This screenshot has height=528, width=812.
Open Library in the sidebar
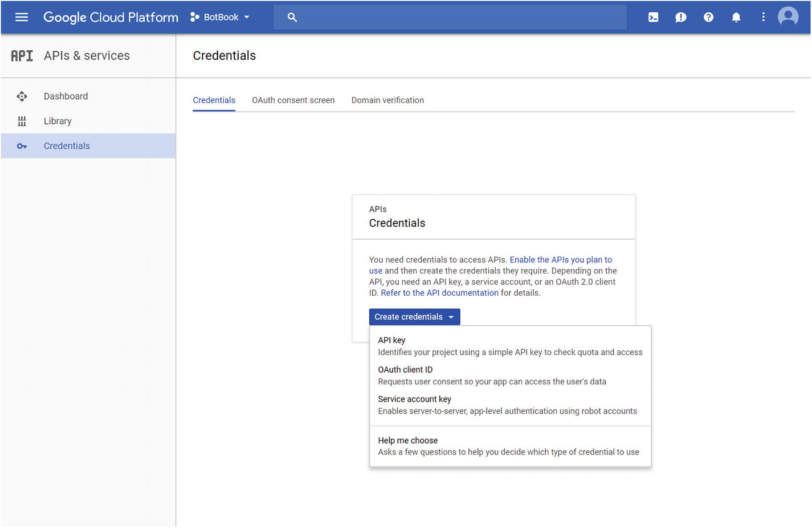click(x=58, y=121)
